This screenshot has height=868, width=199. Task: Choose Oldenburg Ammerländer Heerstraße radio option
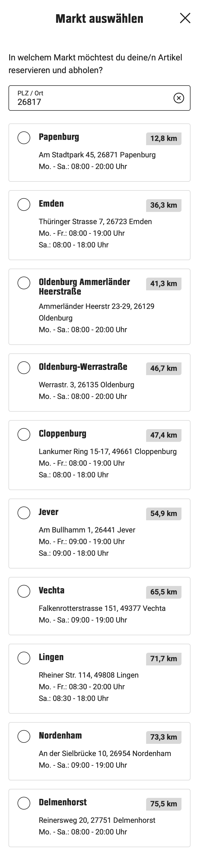(24, 283)
